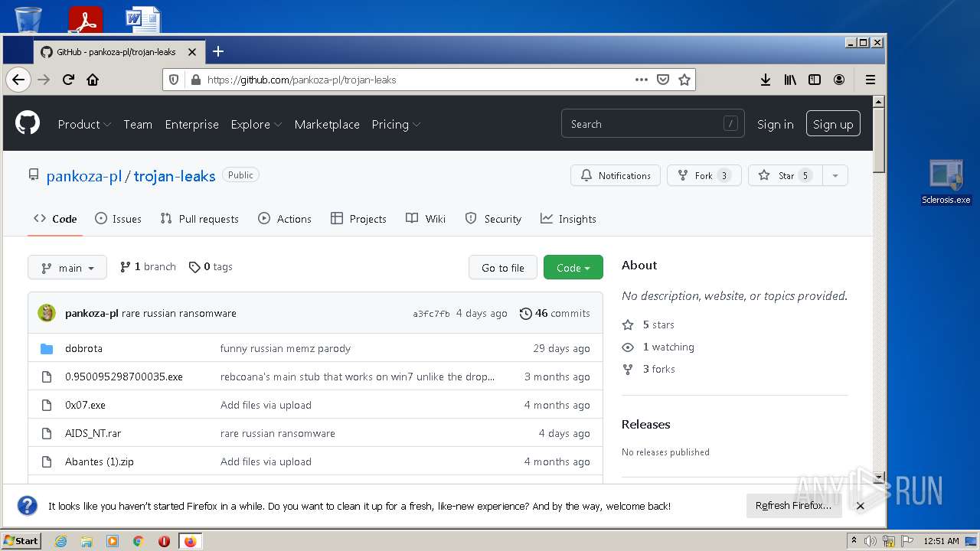Image resolution: width=980 pixels, height=551 pixels.
Task: Star the trojan-leaks repository
Action: tap(785, 175)
